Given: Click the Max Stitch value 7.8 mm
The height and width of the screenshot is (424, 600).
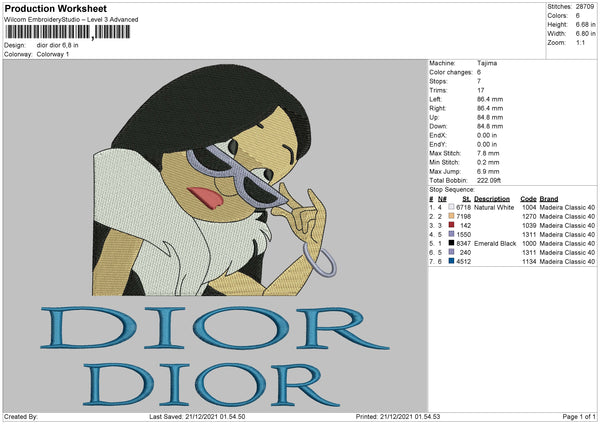Looking at the screenshot, I should point(488,153).
